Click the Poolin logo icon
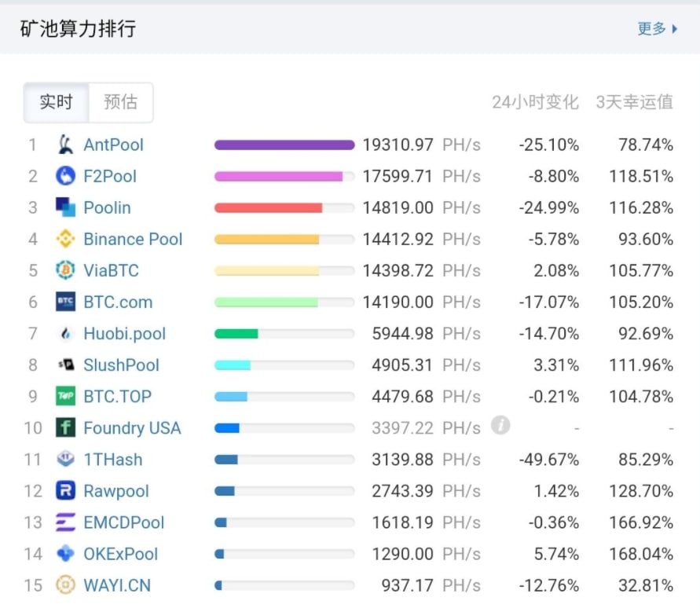This screenshot has height=612, width=700. [x=66, y=207]
